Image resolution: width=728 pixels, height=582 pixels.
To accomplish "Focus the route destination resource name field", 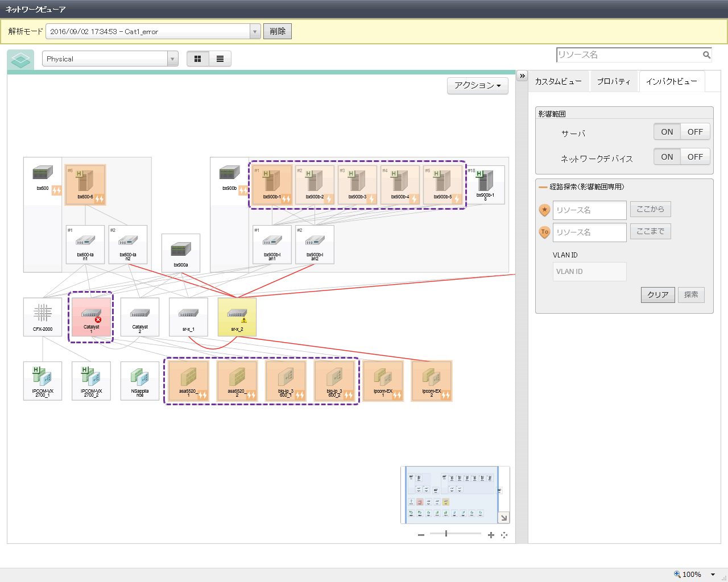I will coord(590,232).
